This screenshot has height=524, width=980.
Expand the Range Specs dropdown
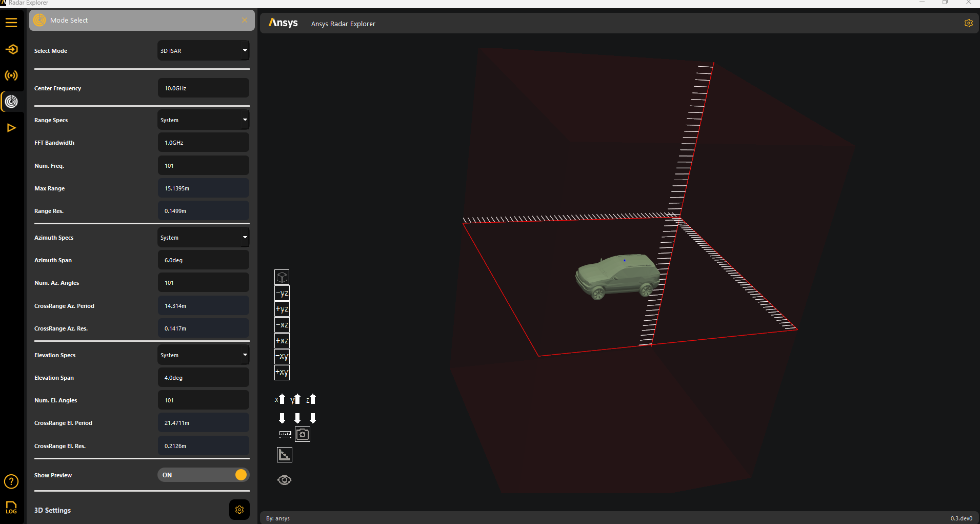click(x=204, y=120)
